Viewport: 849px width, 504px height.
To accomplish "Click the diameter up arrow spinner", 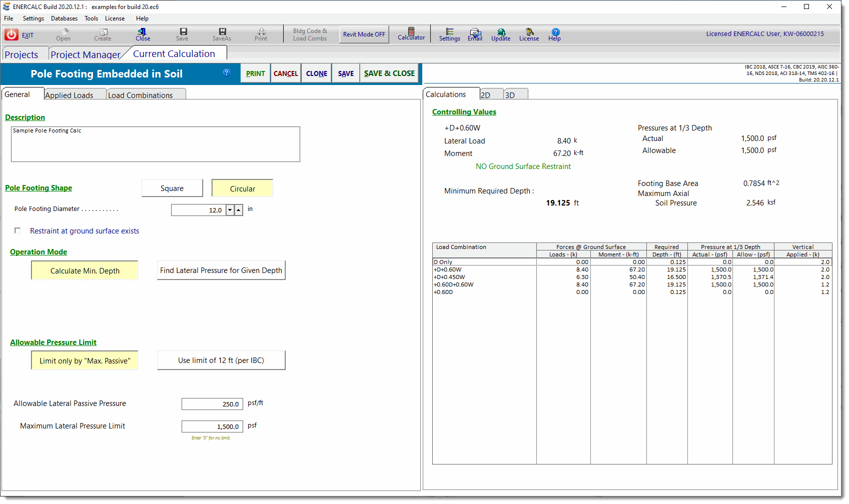I will point(239,210).
